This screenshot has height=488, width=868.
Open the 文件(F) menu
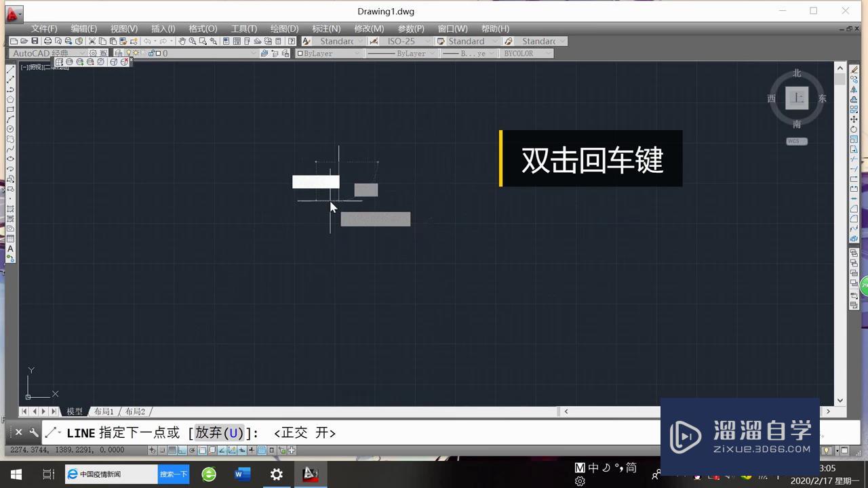[44, 28]
